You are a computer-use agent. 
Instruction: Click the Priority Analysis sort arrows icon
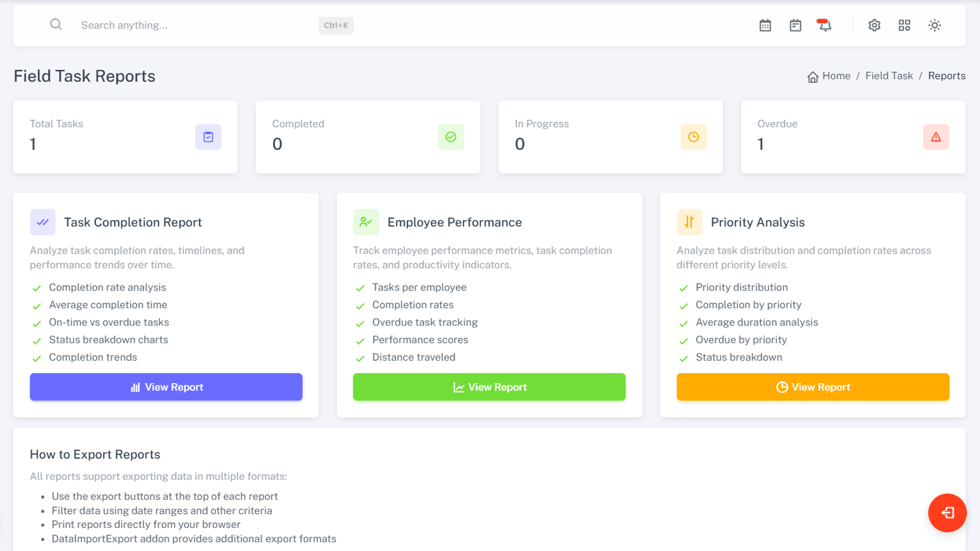point(689,222)
